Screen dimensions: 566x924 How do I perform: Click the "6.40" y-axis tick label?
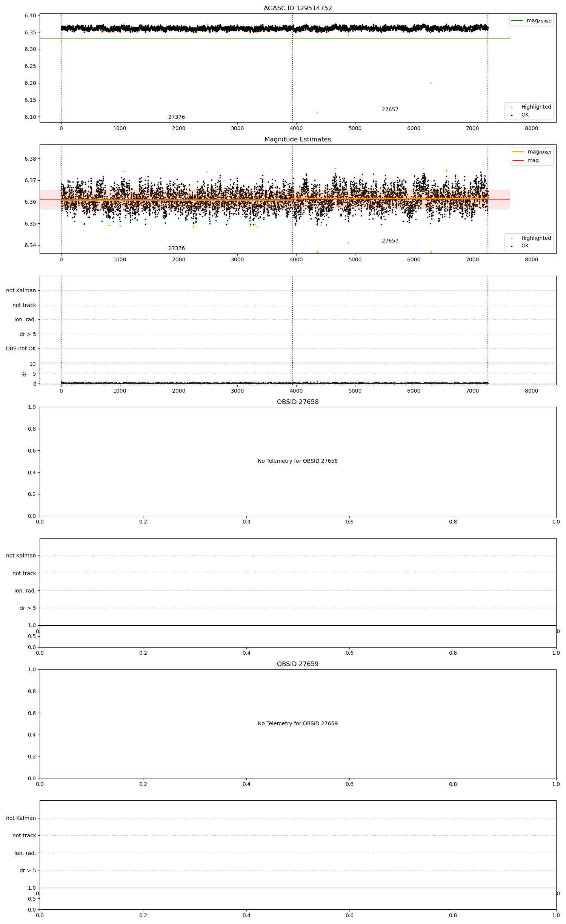30,16
